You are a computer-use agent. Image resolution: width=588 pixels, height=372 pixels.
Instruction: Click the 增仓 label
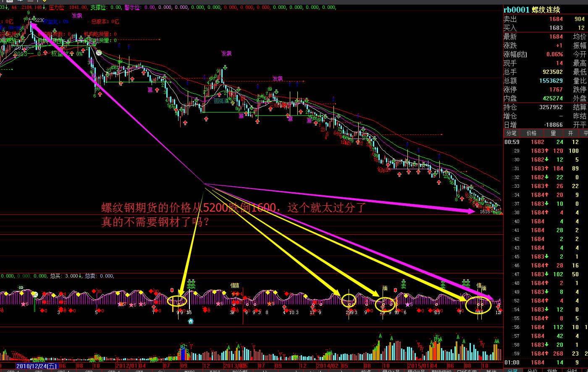pyautogui.click(x=510, y=116)
